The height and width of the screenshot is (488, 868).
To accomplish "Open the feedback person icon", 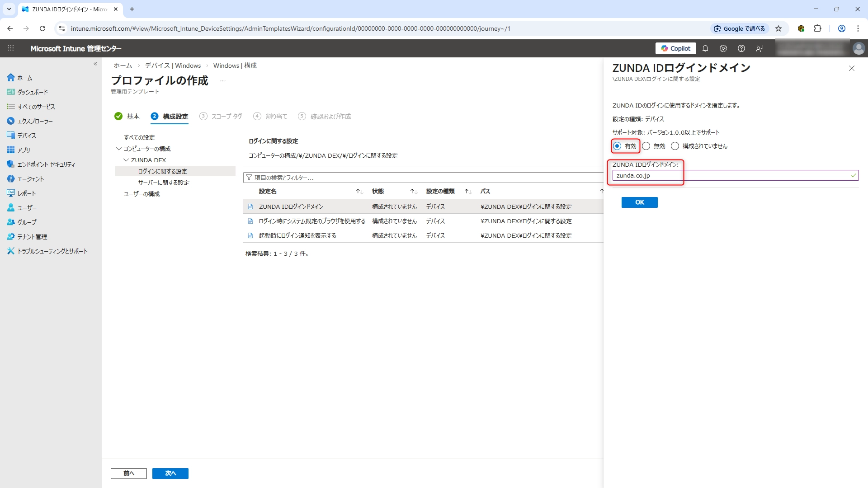I will click(759, 48).
